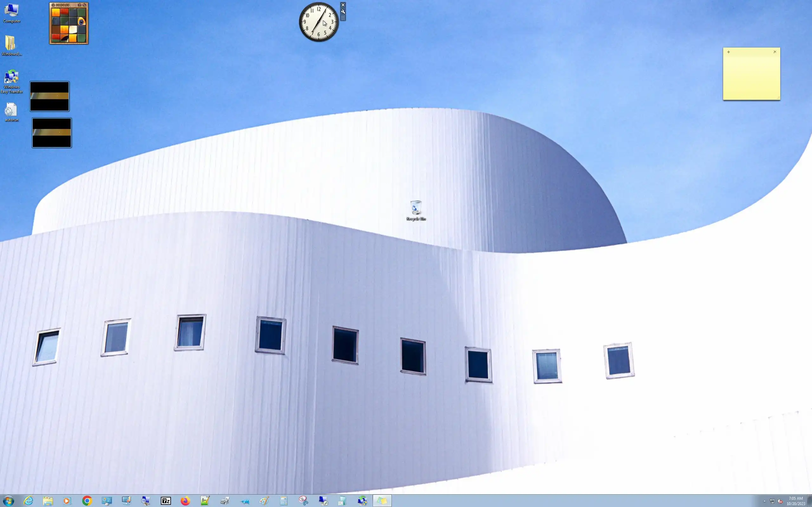Open Paint palette icon in the taskbar
The width and height of the screenshot is (812, 507).
264,501
